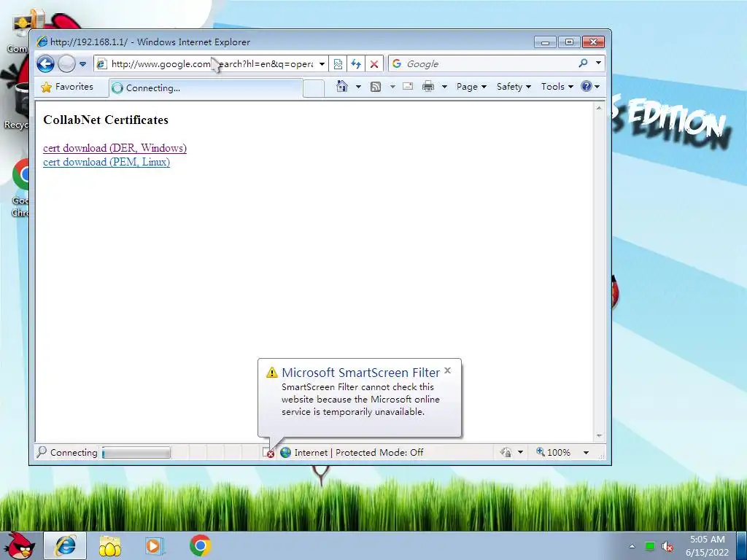Click the page scrollbar down arrow
Image resolution: width=747 pixels, height=560 pixels.
(599, 436)
